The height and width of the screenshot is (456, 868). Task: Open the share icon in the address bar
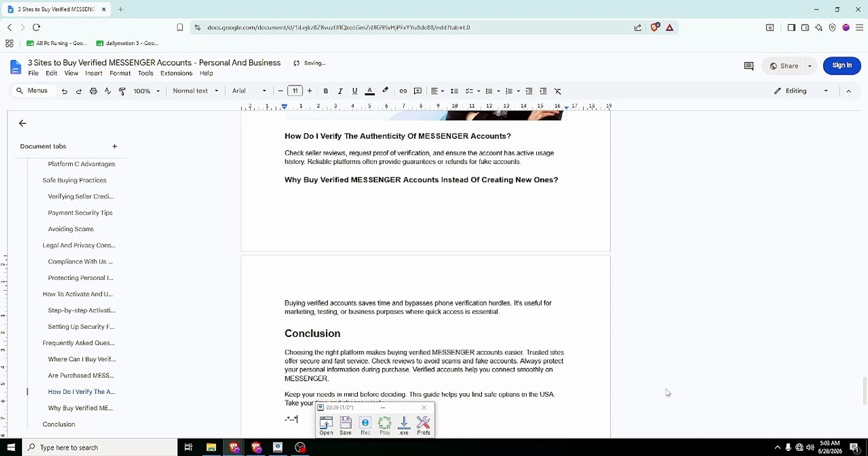point(638,27)
